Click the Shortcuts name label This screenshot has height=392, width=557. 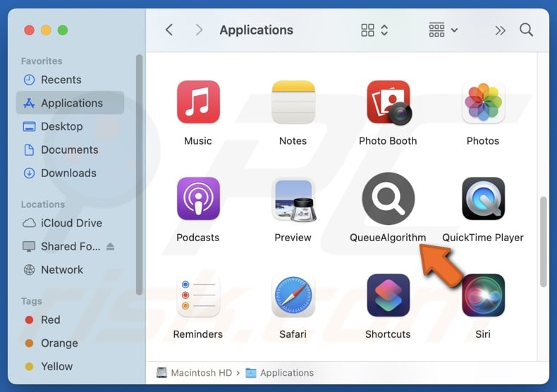[x=388, y=334]
